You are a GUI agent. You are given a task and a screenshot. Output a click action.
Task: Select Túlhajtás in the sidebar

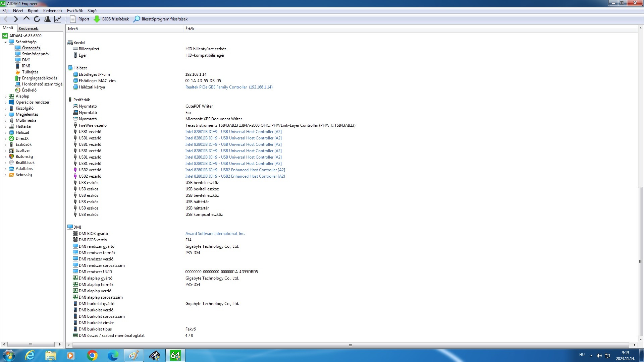[x=30, y=72]
